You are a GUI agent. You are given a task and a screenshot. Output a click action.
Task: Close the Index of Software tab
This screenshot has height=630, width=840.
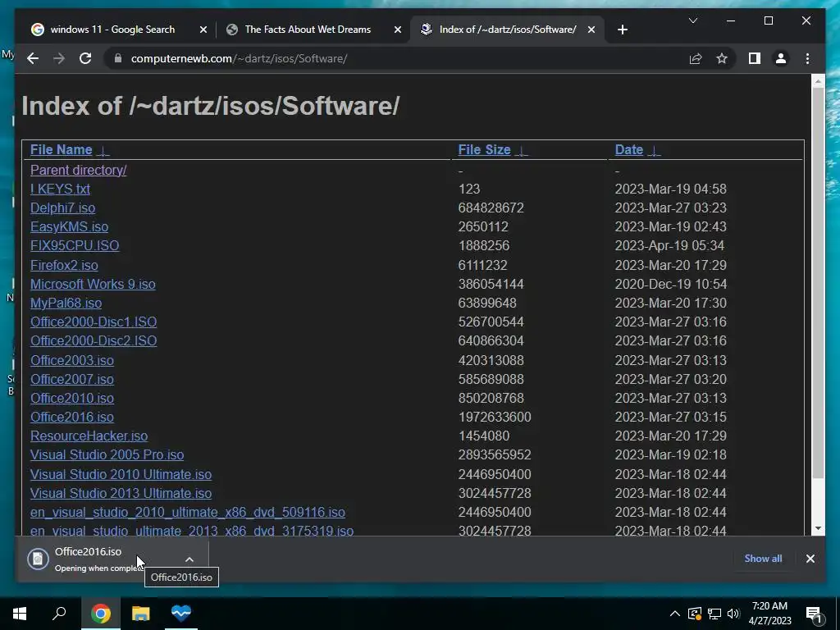click(x=591, y=30)
